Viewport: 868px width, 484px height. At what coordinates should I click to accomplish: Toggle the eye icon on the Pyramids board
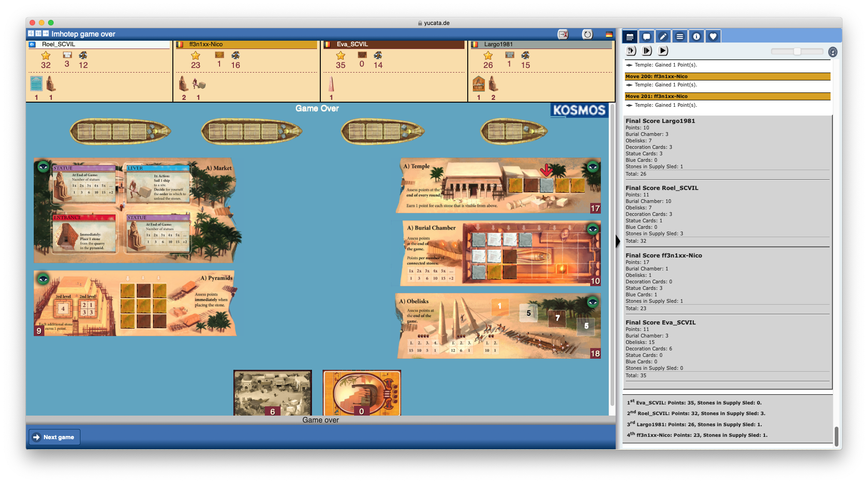click(x=43, y=278)
